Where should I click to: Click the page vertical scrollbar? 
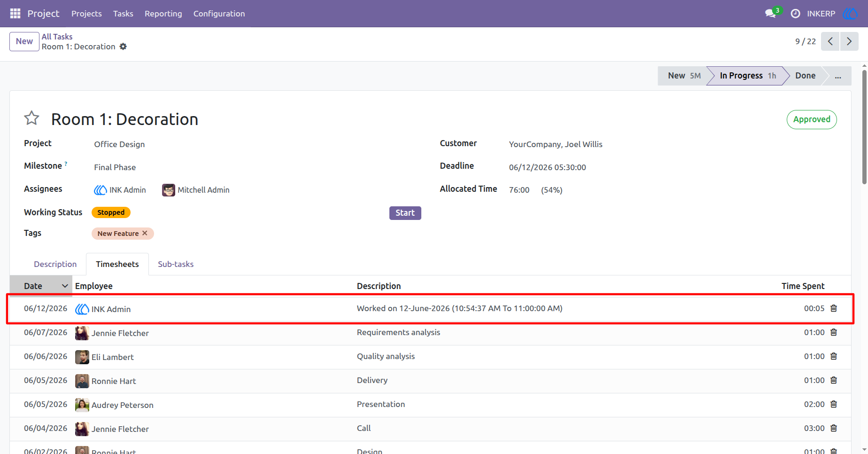864,127
